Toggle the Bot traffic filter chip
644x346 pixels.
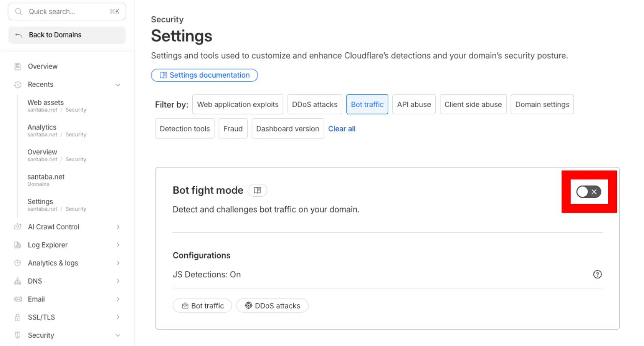pyautogui.click(x=367, y=104)
